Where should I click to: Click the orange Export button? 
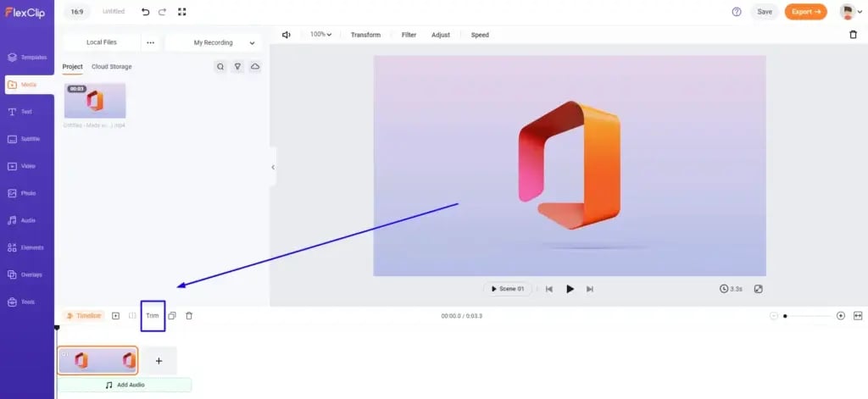pos(805,12)
